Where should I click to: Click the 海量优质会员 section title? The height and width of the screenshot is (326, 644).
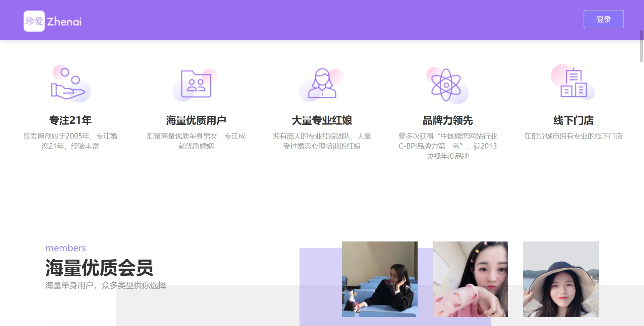(99, 268)
